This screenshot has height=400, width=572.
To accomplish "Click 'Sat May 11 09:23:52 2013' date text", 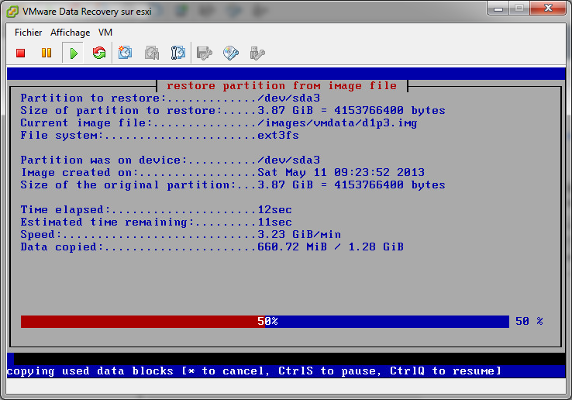I will point(341,172).
